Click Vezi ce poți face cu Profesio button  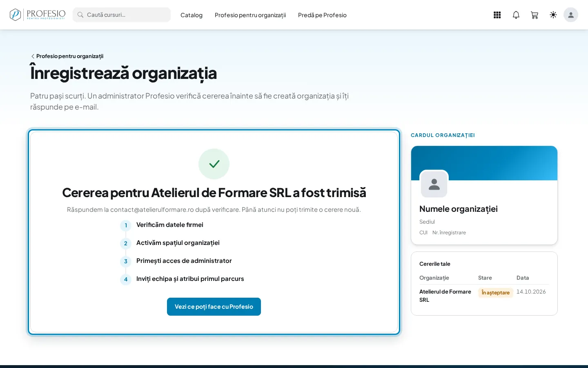tap(214, 307)
